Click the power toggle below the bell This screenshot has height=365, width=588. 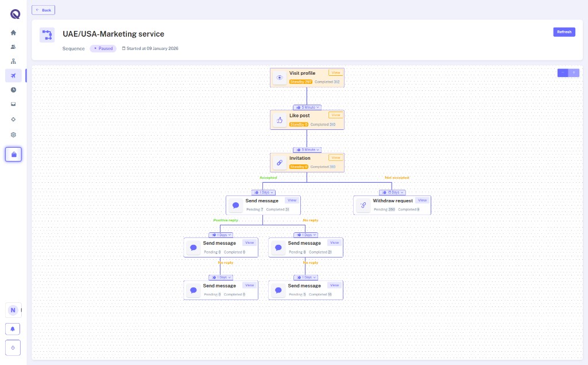click(13, 347)
